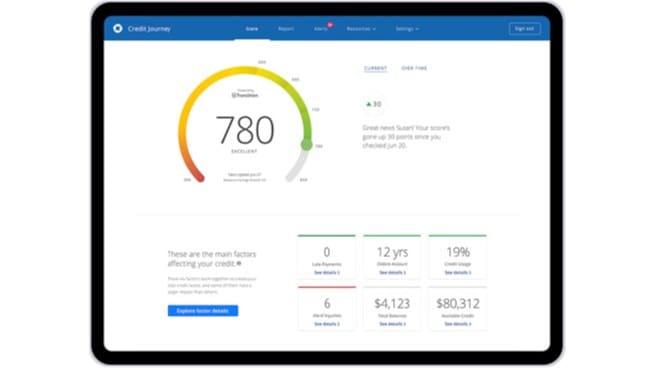
Task: Click the red alerts notification badge
Action: [x=330, y=25]
